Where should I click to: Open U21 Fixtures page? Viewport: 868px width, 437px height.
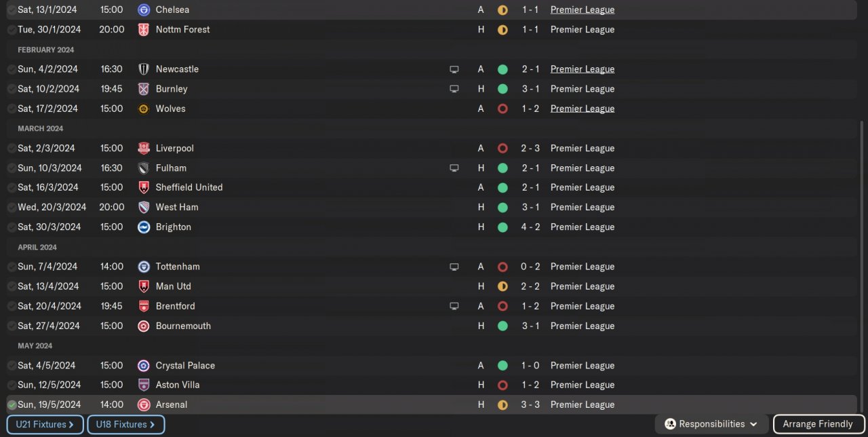(45, 425)
